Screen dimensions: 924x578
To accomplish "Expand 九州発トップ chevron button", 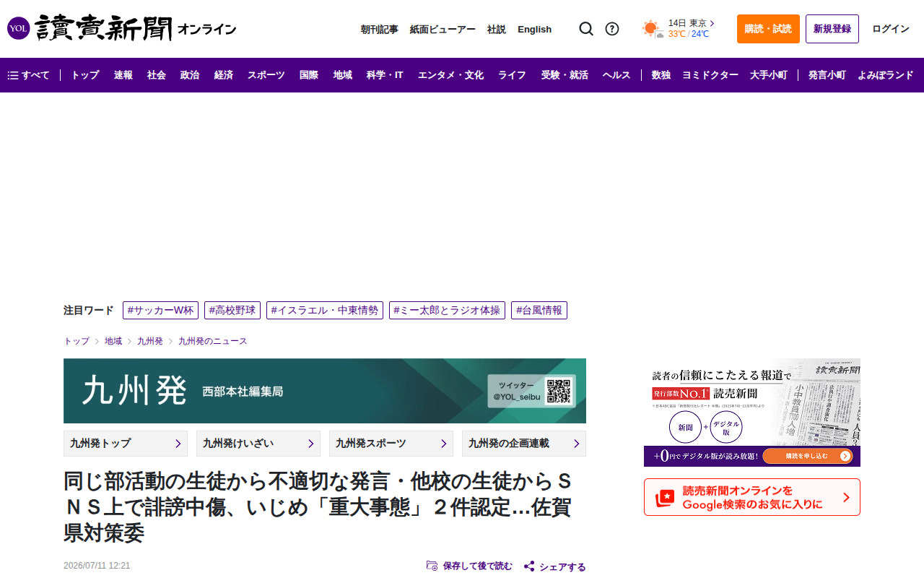I will [178, 444].
